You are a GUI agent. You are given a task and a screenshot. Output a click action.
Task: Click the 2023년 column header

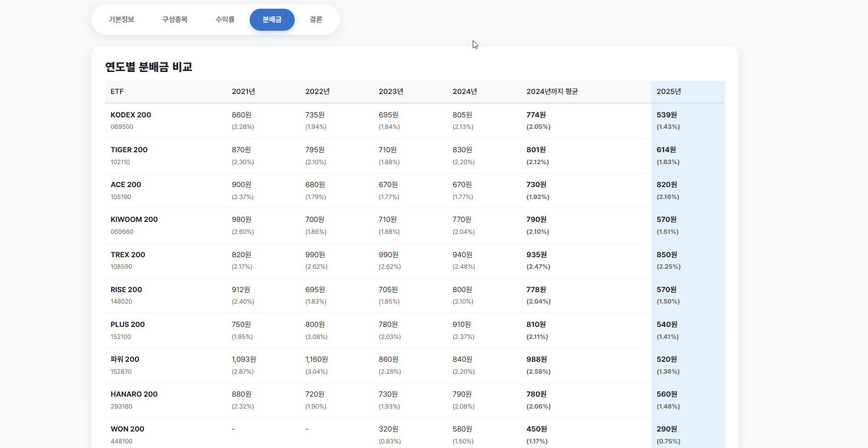coord(391,92)
